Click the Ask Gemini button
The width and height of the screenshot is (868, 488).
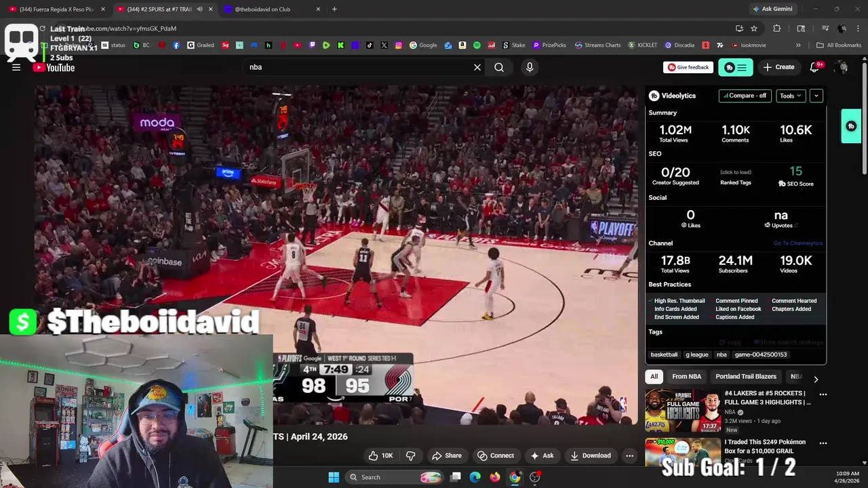pyautogui.click(x=772, y=9)
